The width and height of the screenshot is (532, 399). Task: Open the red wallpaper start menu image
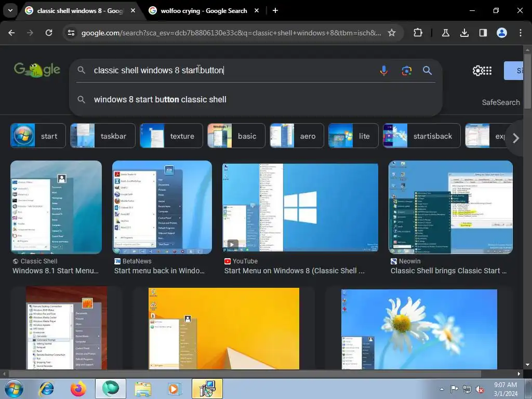[x=66, y=328]
